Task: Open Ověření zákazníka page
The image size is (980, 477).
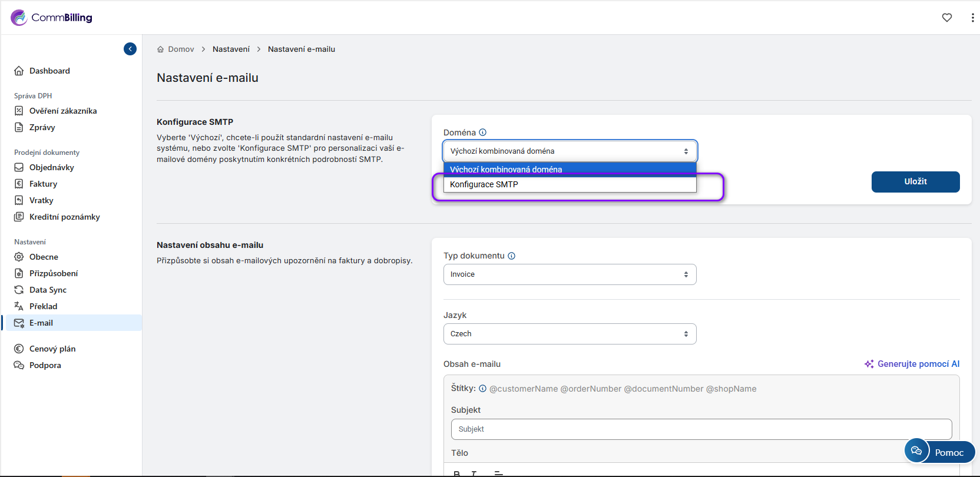Action: pos(62,111)
